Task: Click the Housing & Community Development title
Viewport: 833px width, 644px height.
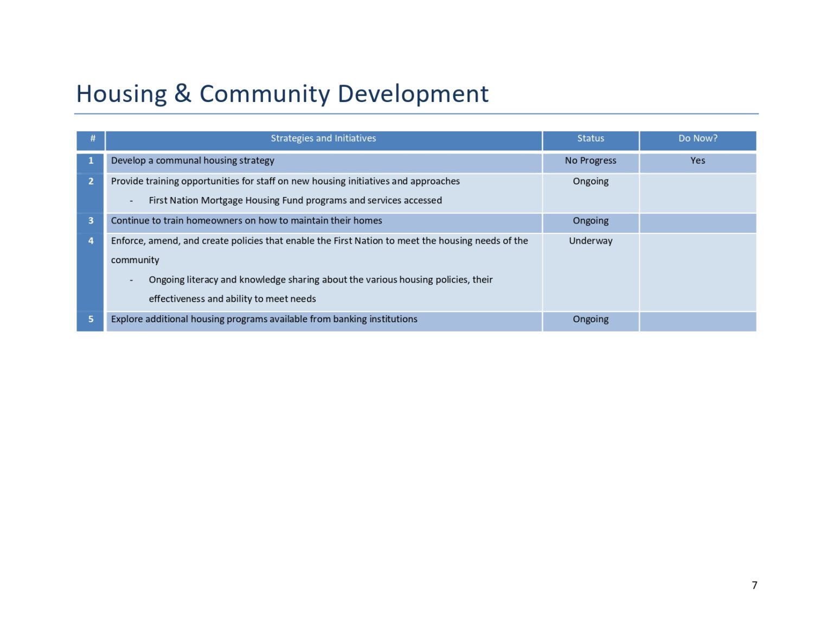Action: coord(282,93)
